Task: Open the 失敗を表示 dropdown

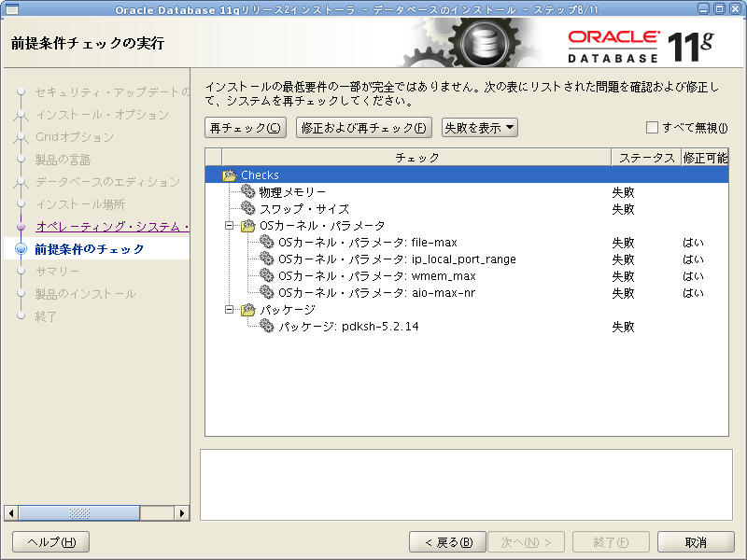Action: click(x=479, y=128)
